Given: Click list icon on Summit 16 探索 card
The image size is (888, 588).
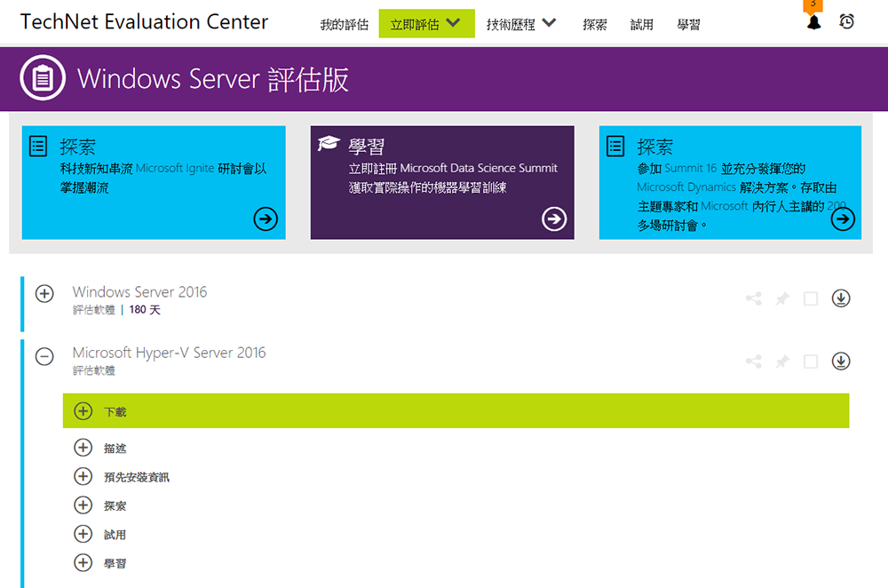Looking at the screenshot, I should (615, 147).
